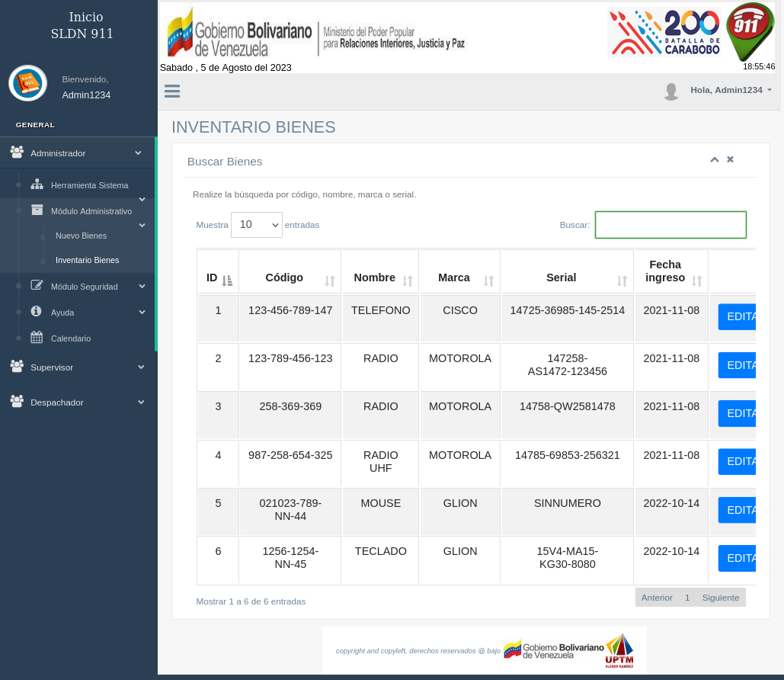This screenshot has width=784, height=680.
Task: Click the 911 emblem in header
Action: [x=750, y=30]
